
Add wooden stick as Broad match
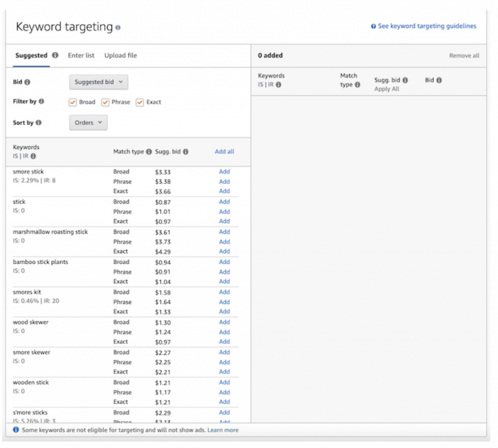coord(224,382)
